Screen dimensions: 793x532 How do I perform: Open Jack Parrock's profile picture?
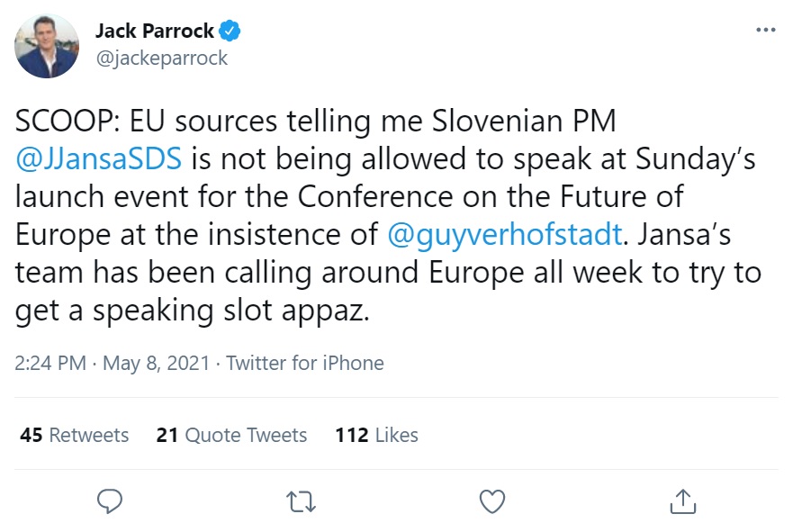[47, 45]
